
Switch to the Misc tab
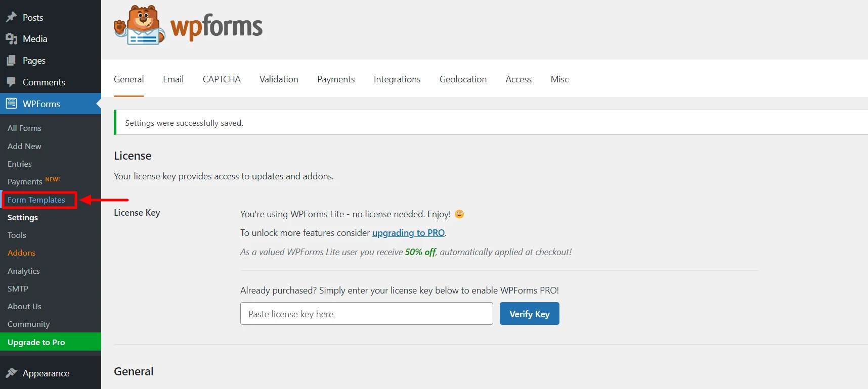pos(559,79)
